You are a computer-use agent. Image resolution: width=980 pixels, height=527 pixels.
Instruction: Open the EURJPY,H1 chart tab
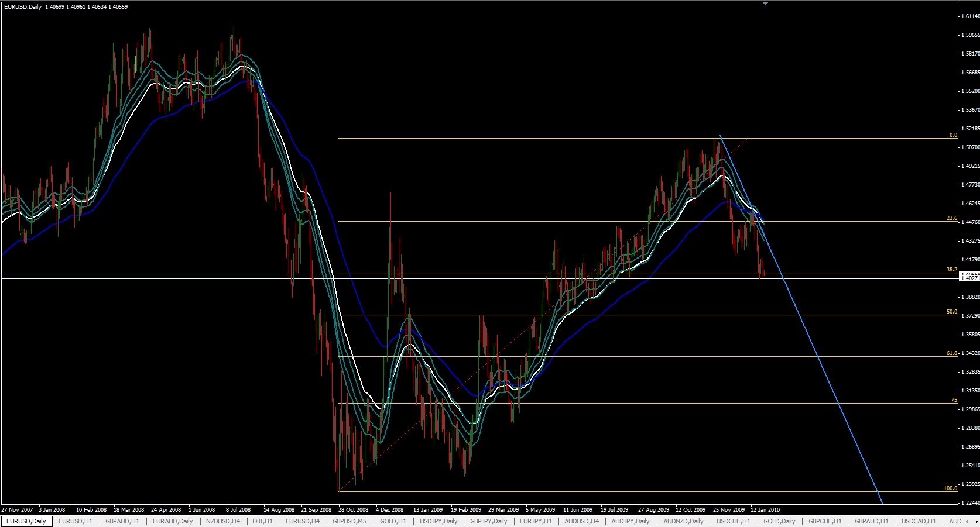[x=535, y=521]
